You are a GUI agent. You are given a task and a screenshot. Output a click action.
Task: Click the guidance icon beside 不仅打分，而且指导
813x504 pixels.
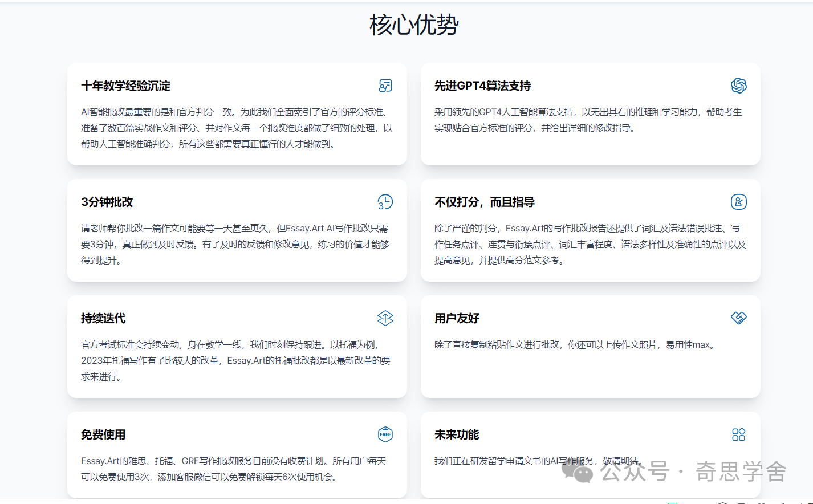pos(738,202)
